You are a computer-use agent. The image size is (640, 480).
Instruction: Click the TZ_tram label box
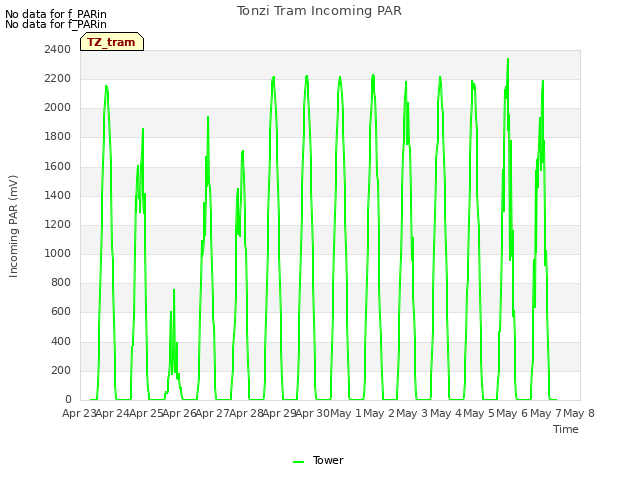[x=112, y=42]
